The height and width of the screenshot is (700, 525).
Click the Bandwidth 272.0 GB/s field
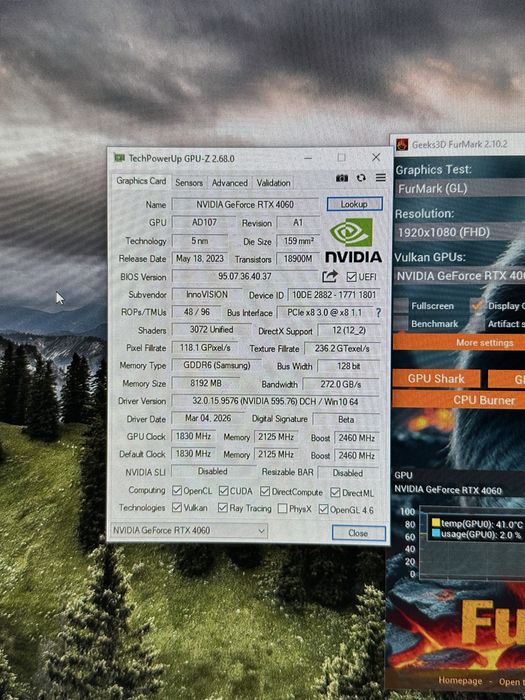coord(341,384)
